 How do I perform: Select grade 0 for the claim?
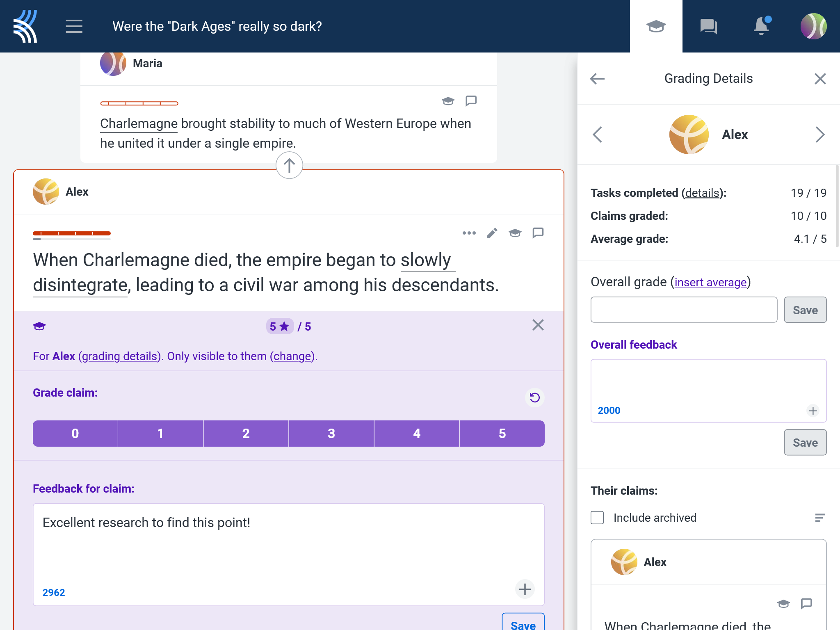tap(75, 434)
